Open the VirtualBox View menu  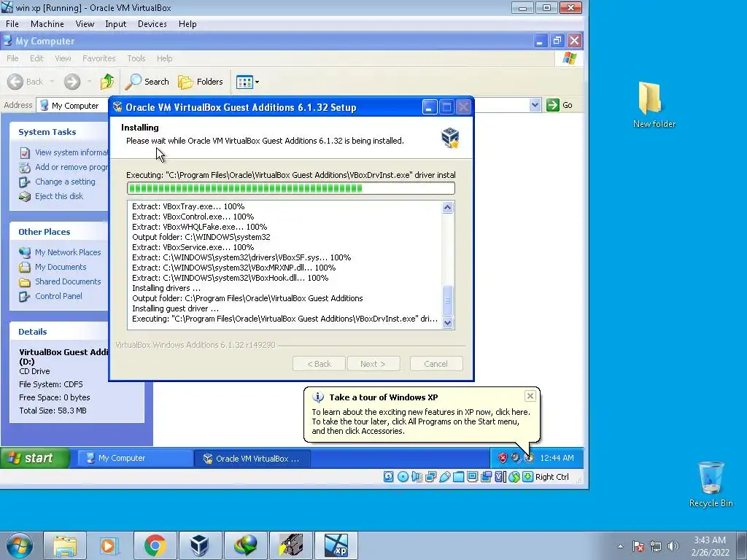tap(85, 24)
